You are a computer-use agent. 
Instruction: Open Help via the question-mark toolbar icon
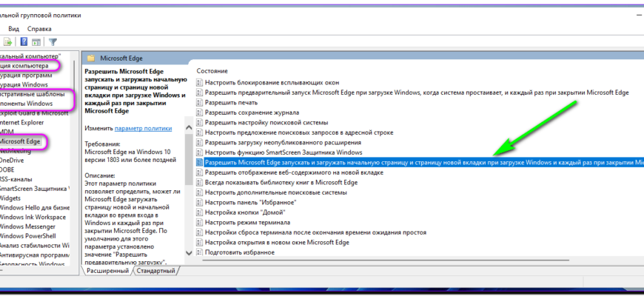[24, 41]
